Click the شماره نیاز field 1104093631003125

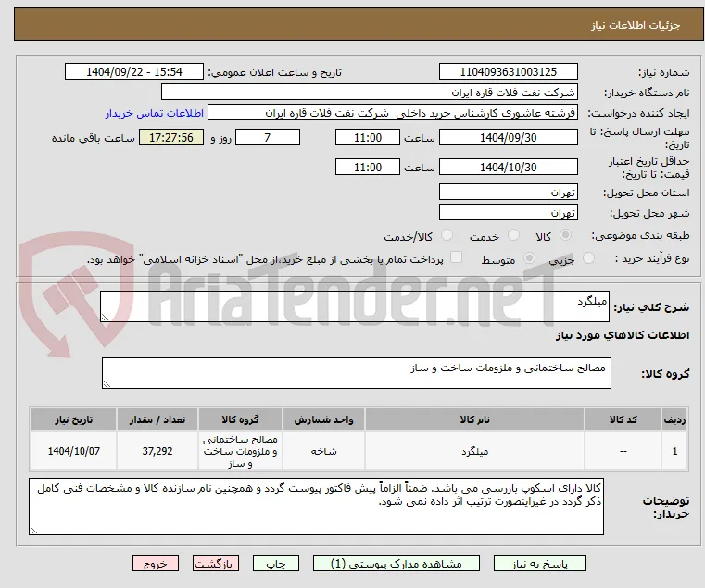tap(508, 72)
